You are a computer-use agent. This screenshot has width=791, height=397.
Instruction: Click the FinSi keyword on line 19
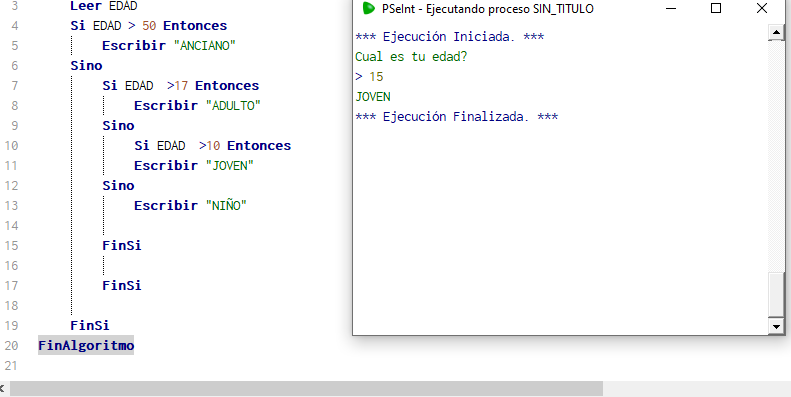coord(90,325)
